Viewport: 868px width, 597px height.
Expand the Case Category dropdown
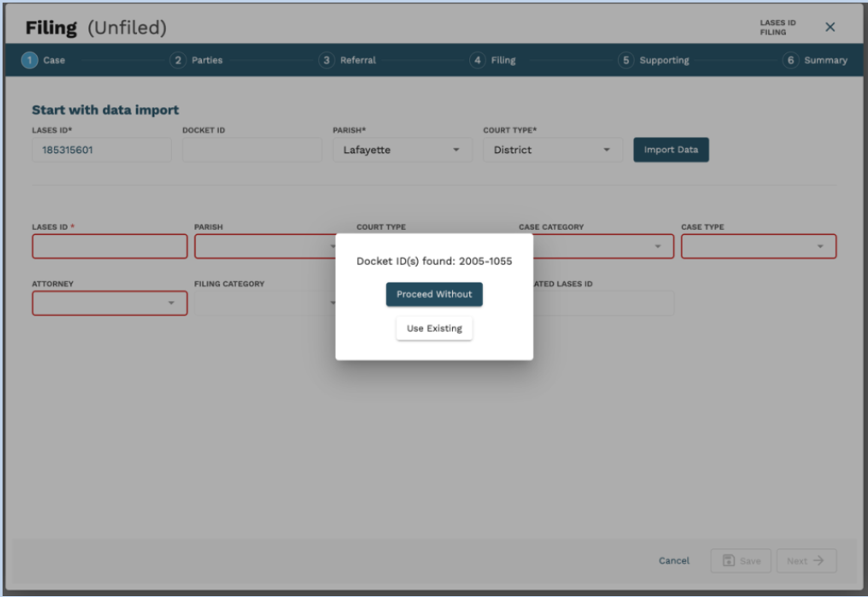657,246
